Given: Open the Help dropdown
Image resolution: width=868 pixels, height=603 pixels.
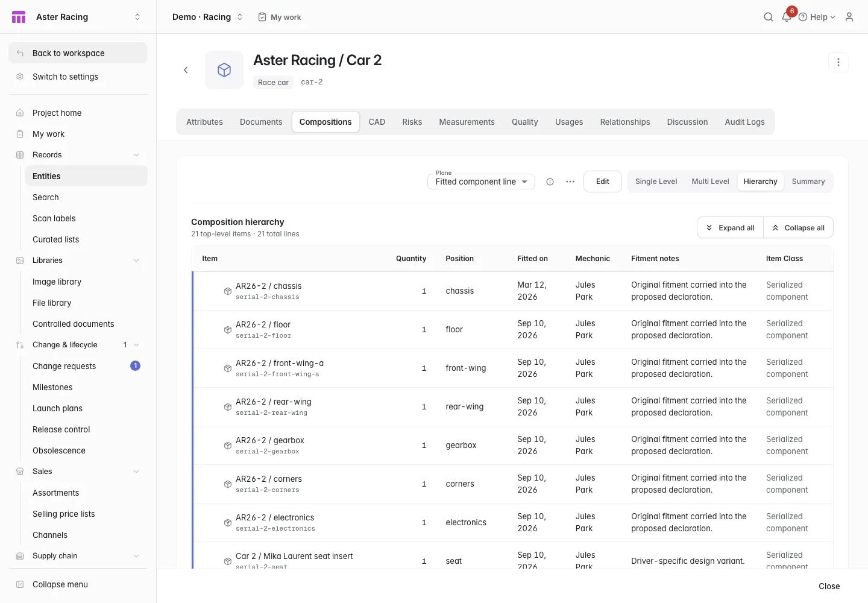Looking at the screenshot, I should click(817, 17).
